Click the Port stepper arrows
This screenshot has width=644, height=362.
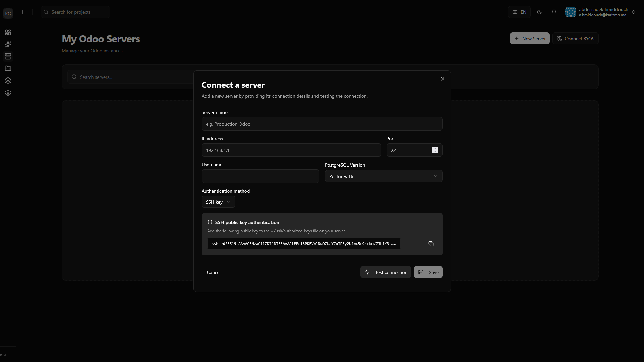pyautogui.click(x=435, y=150)
